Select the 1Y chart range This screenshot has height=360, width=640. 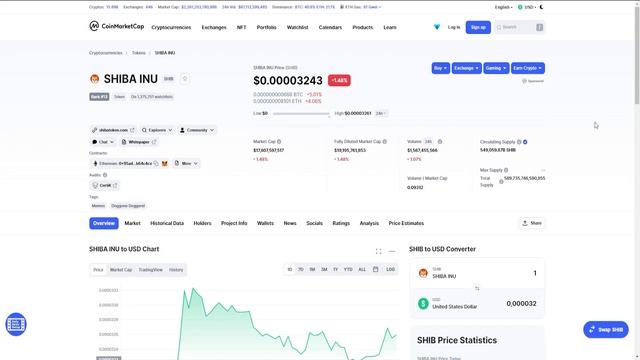336,269
